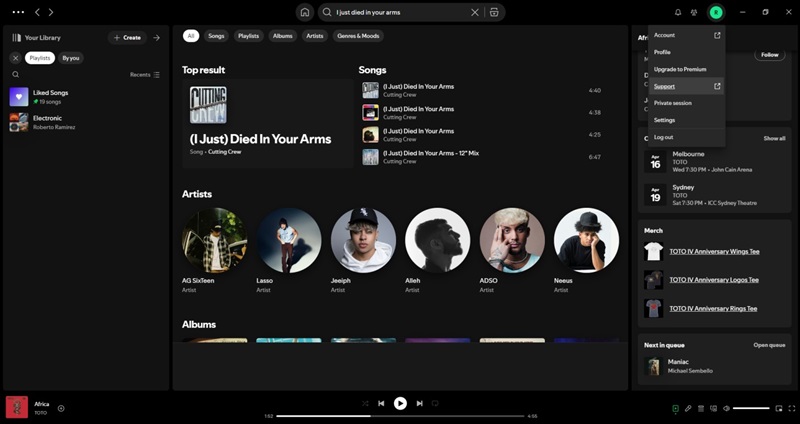Choose Profile in profile menu

coord(687,52)
